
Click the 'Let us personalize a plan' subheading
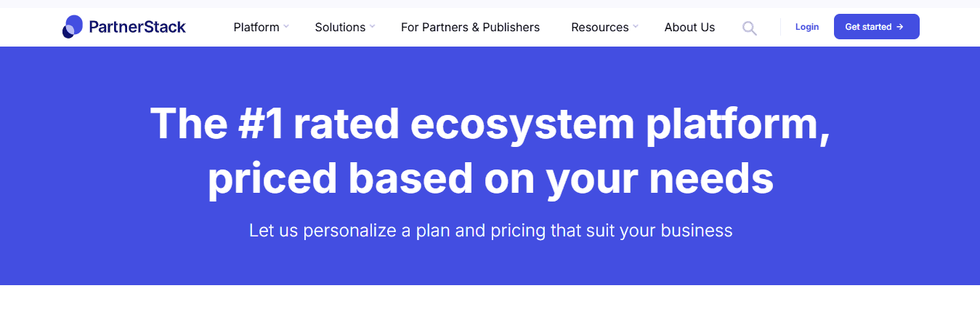pyautogui.click(x=490, y=231)
